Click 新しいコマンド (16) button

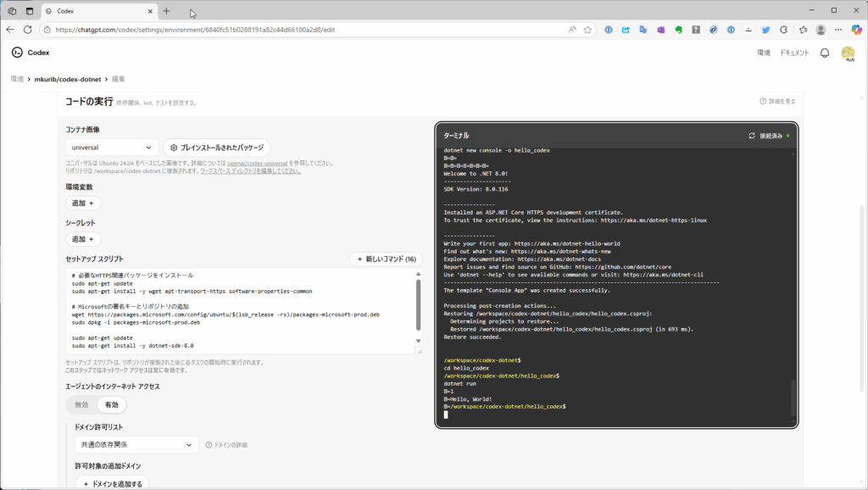coord(387,259)
